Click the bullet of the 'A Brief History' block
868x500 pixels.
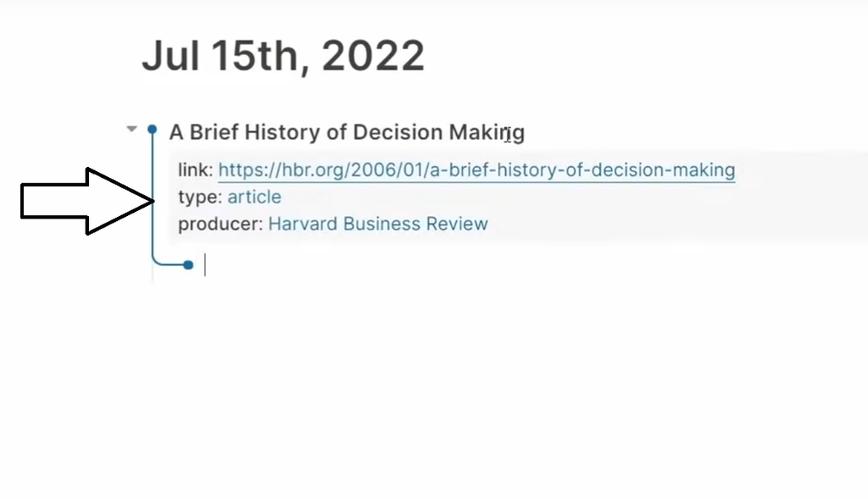[153, 130]
